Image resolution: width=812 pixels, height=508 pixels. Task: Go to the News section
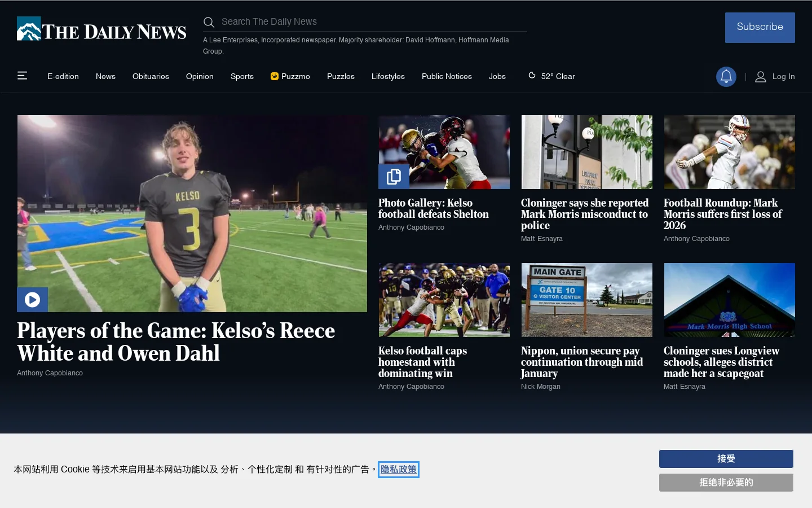click(x=105, y=76)
